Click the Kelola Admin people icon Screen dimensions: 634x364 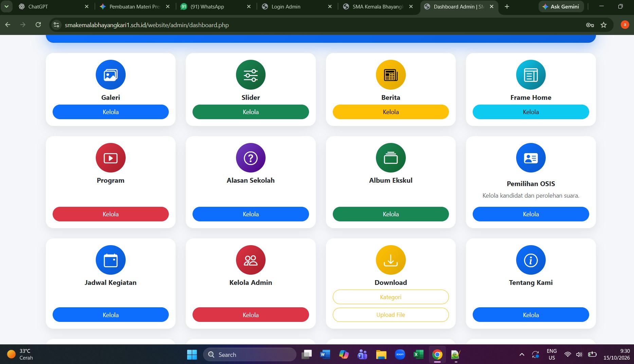click(x=251, y=260)
